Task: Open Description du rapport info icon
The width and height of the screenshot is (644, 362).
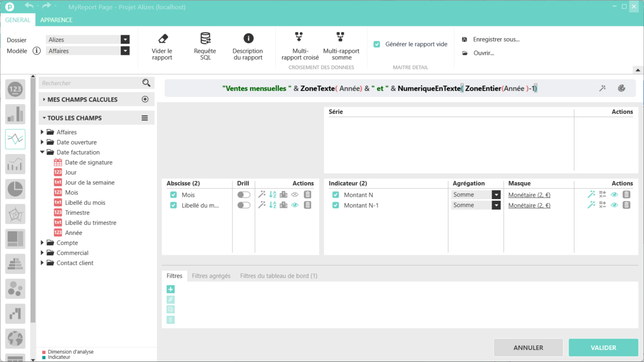Action: (248, 39)
